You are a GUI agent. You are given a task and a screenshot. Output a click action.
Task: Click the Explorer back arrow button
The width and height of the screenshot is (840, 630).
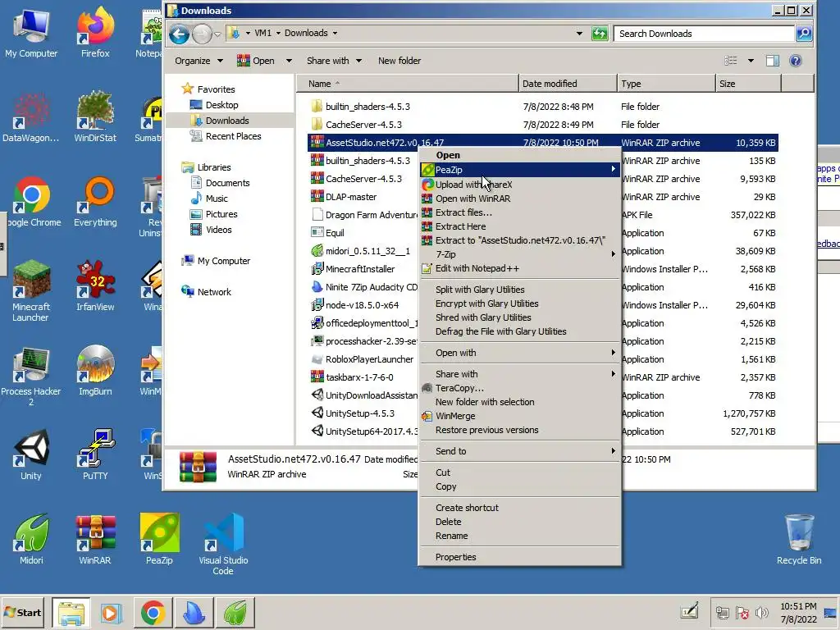click(180, 34)
